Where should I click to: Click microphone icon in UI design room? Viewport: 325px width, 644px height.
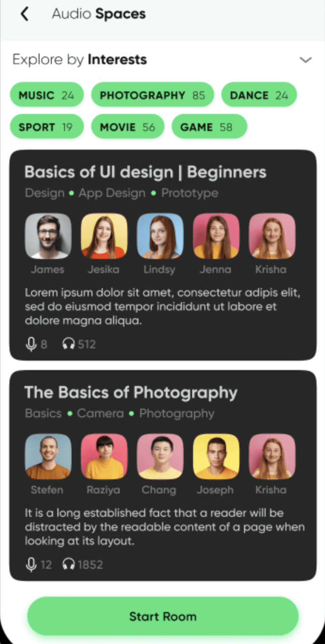click(31, 344)
